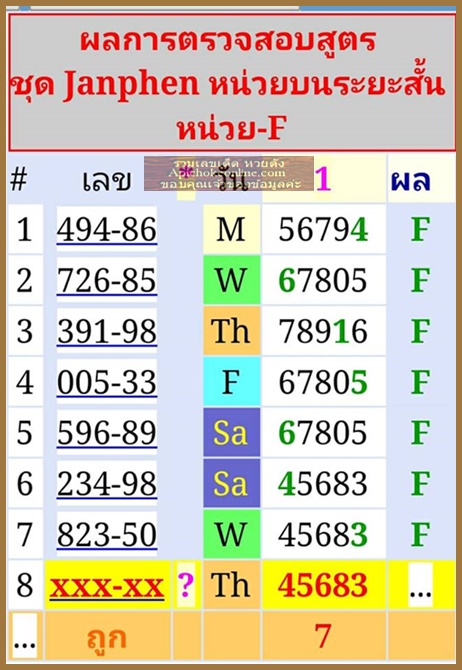The image size is (462, 670).
Task: Click the ellipsis box beside ถูก
Action: tap(25, 636)
